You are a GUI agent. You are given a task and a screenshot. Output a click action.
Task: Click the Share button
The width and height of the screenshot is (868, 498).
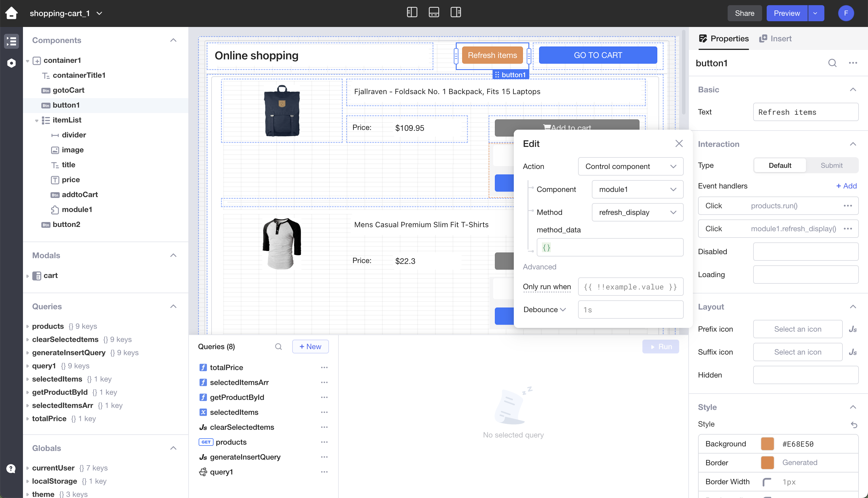click(x=744, y=13)
